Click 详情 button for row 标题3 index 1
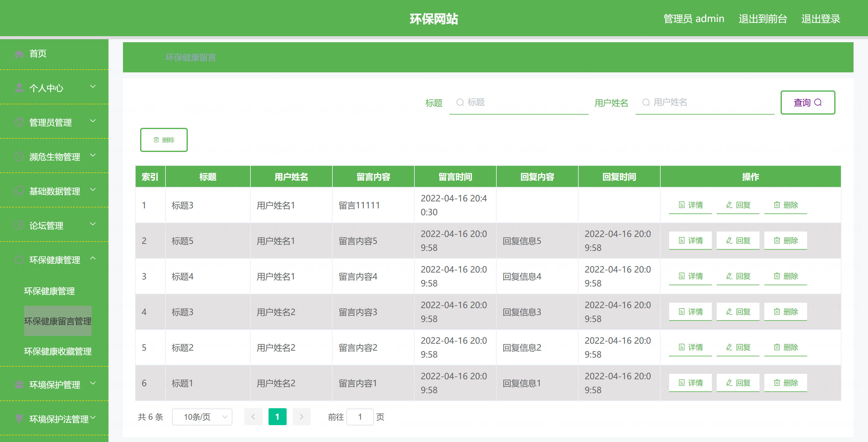This screenshot has height=442, width=868. [x=690, y=205]
